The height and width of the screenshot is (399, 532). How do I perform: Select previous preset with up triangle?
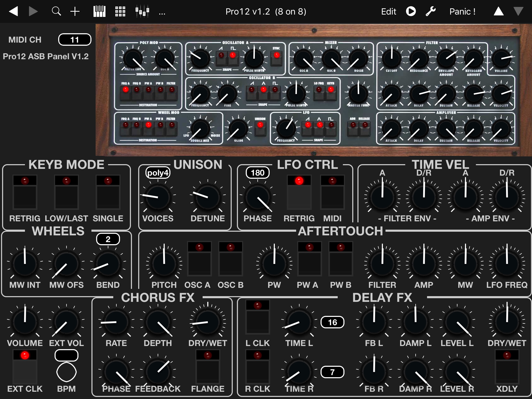(x=499, y=11)
